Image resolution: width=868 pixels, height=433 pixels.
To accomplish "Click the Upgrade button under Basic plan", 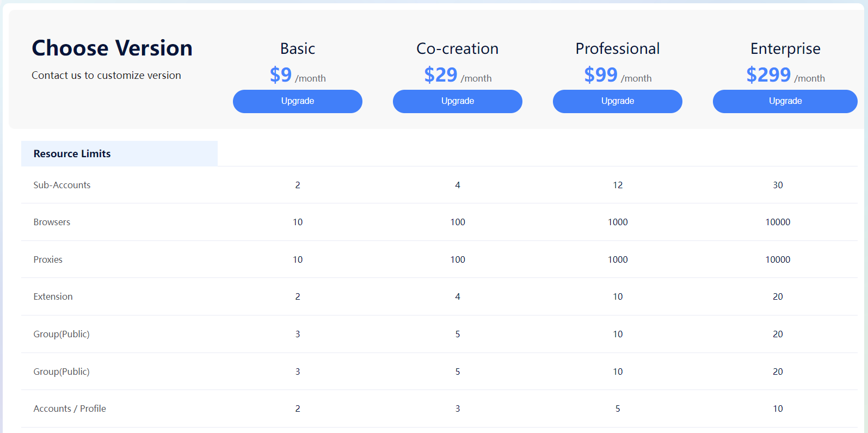I will point(298,101).
